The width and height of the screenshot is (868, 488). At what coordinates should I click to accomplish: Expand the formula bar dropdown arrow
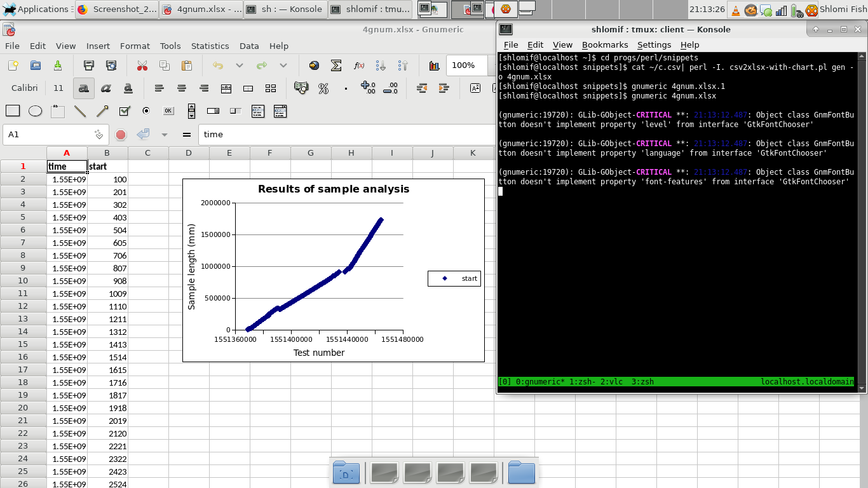165,135
